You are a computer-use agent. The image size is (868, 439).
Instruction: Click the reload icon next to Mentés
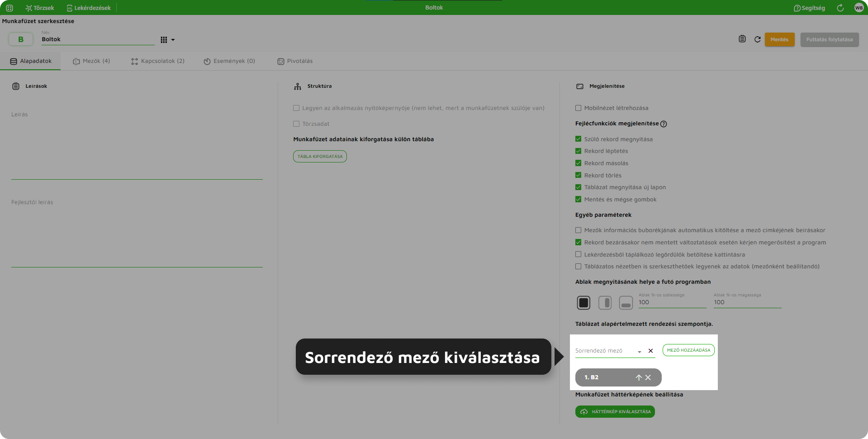tap(758, 39)
